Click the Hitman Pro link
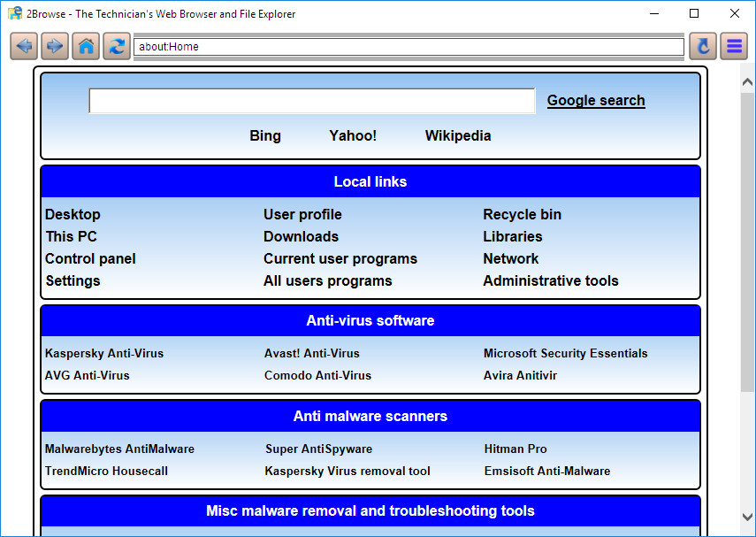The height and width of the screenshot is (537, 756). pos(515,449)
